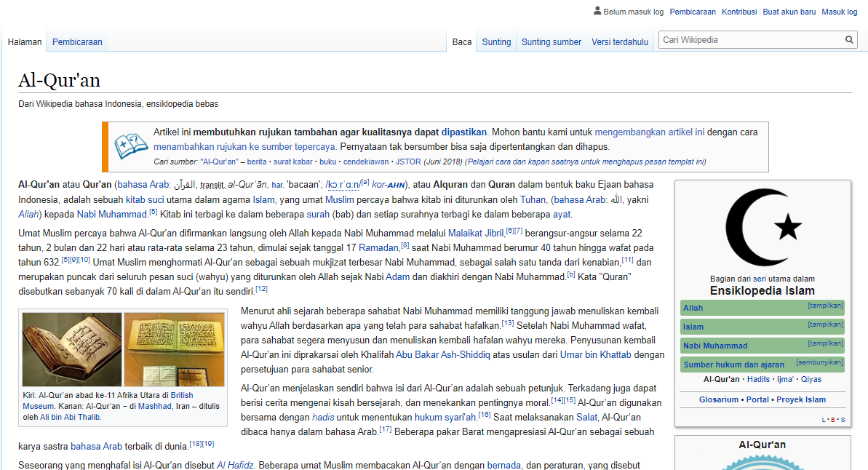This screenshot has width=868, height=470.
Task: Click the Ramadan link
Action: (378, 247)
